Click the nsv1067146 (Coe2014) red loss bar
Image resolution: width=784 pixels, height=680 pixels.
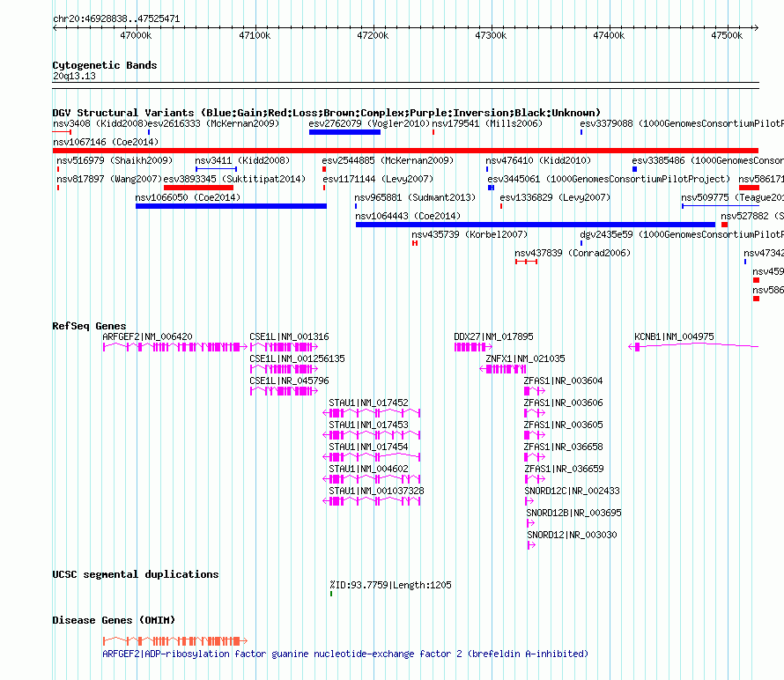(x=405, y=151)
